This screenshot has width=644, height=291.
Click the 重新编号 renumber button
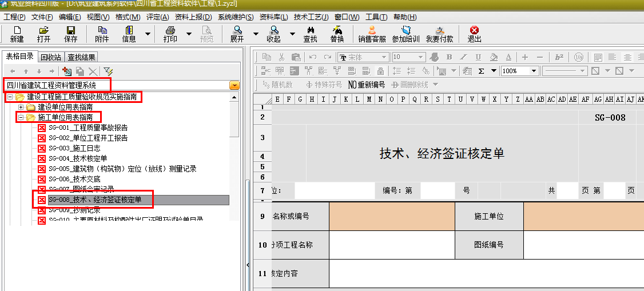pyautogui.click(x=367, y=85)
